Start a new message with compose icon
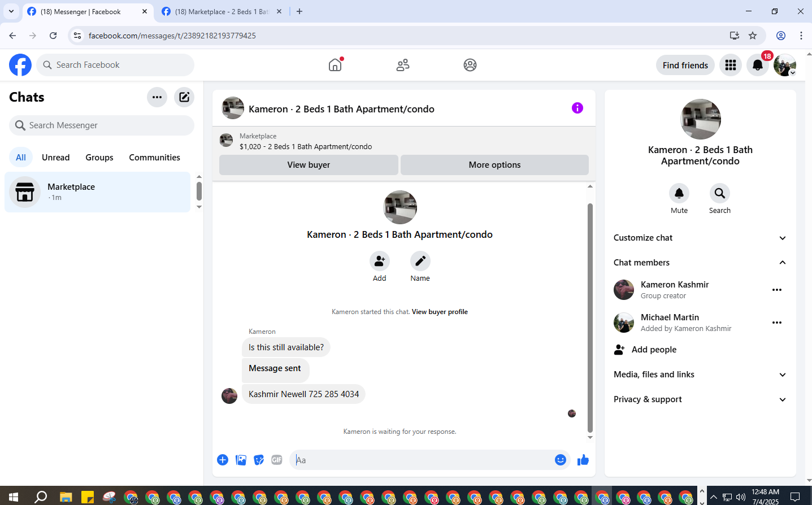The image size is (812, 505). pos(184,97)
